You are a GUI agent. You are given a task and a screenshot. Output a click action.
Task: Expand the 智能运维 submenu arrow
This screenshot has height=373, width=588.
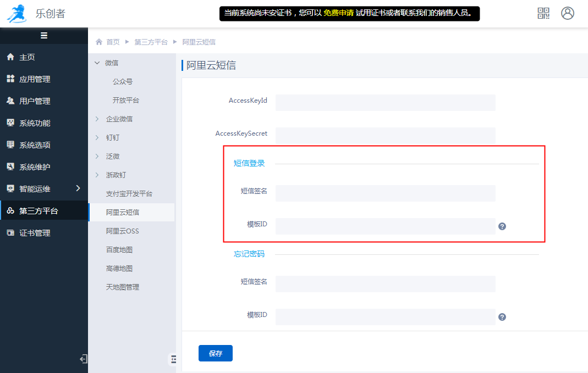78,188
